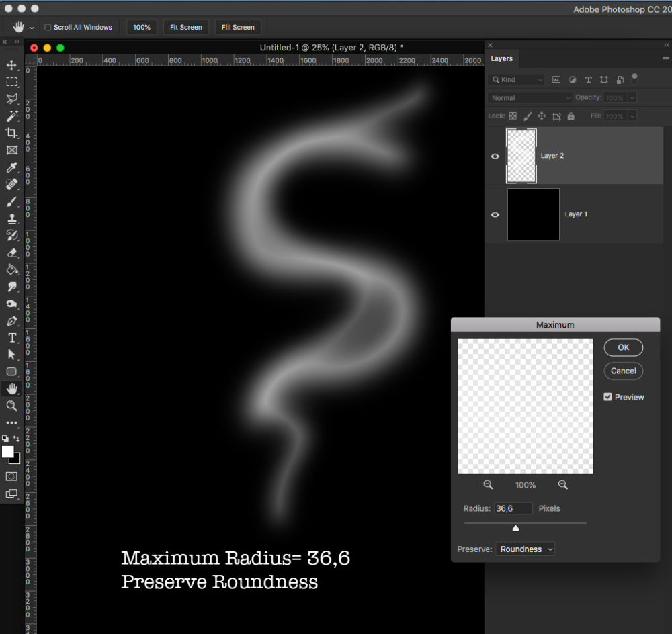Screen dimensions: 672x634
Task: Select the Pen tool
Action: point(11,321)
